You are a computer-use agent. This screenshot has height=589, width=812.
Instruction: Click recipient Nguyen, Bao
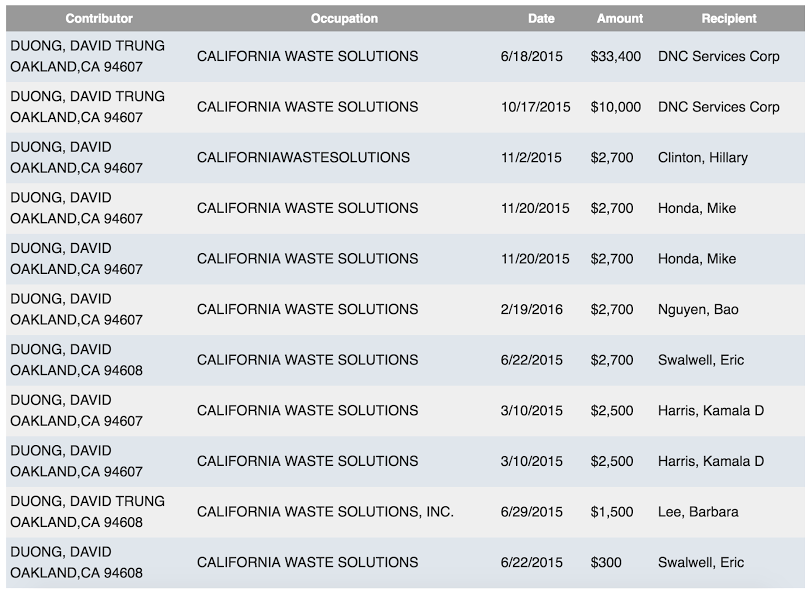pos(698,309)
